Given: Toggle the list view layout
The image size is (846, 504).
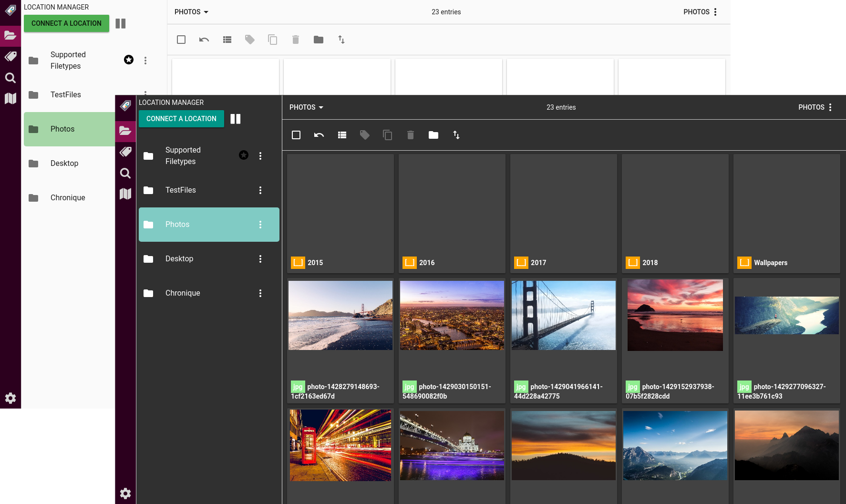Looking at the screenshot, I should click(342, 135).
